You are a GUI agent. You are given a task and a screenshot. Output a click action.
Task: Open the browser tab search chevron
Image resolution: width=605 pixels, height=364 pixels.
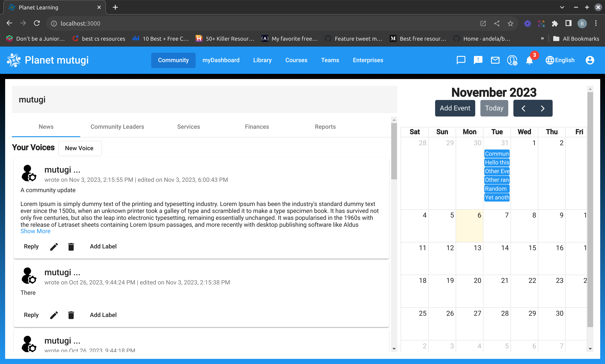562,7
